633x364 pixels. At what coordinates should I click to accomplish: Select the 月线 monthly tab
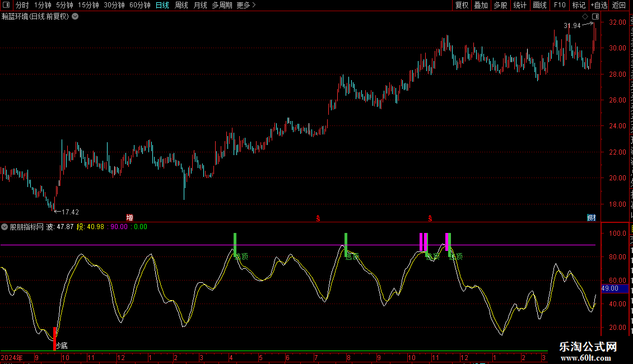click(200, 5)
